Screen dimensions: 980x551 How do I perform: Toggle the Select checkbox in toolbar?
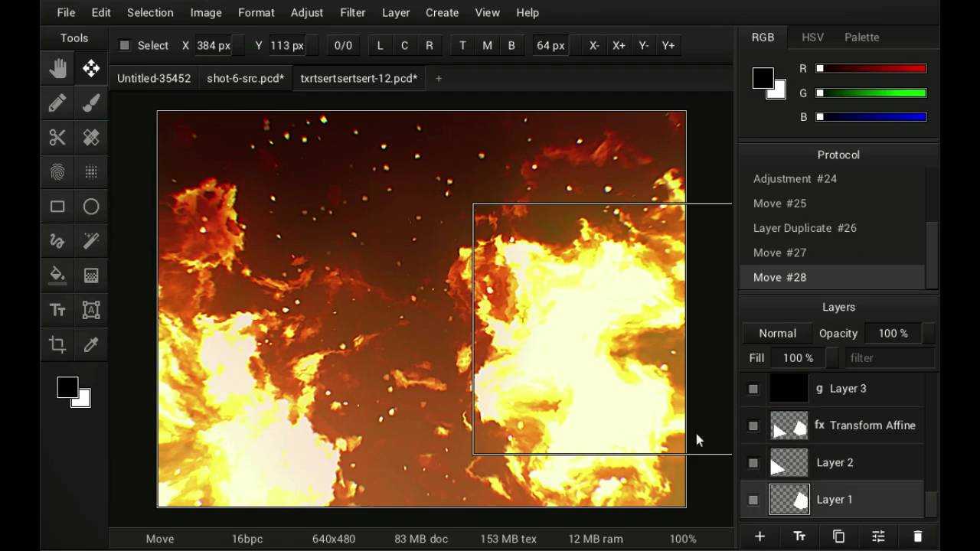pyautogui.click(x=125, y=46)
